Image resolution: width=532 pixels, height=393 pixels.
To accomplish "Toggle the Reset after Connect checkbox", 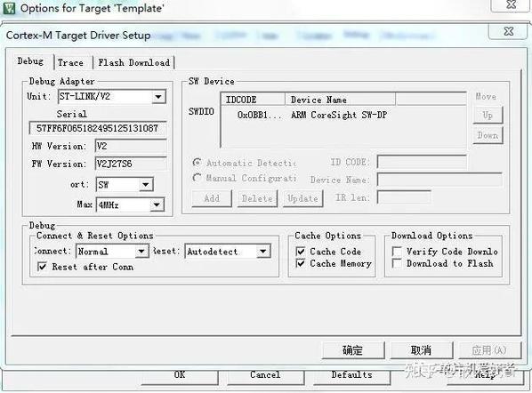I will [x=42, y=267].
